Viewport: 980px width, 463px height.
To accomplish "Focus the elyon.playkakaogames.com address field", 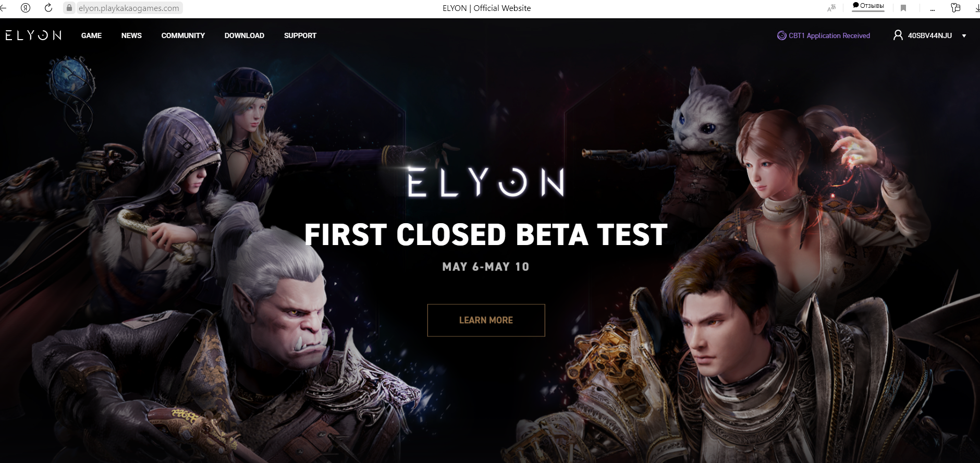I will pyautogui.click(x=129, y=8).
